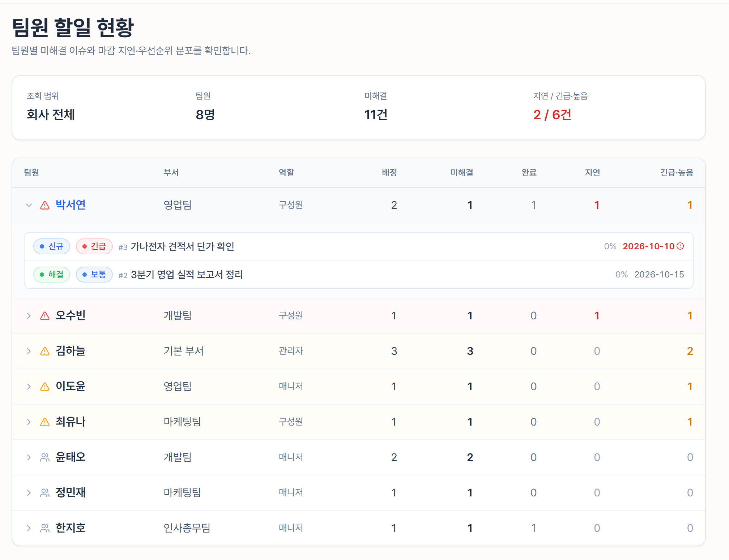Click the 신규 status badge
729x560 pixels.
click(x=52, y=246)
